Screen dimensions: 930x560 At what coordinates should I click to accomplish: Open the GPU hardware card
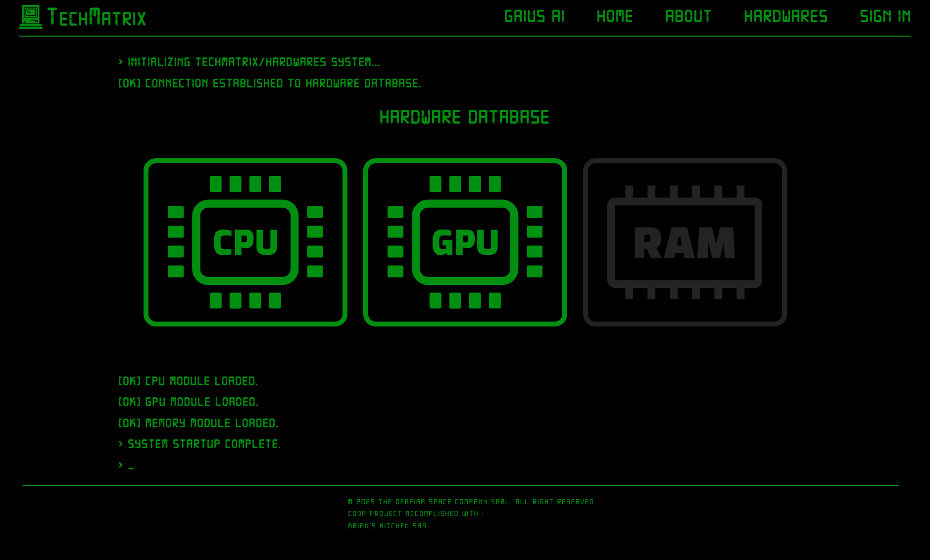[465, 242]
